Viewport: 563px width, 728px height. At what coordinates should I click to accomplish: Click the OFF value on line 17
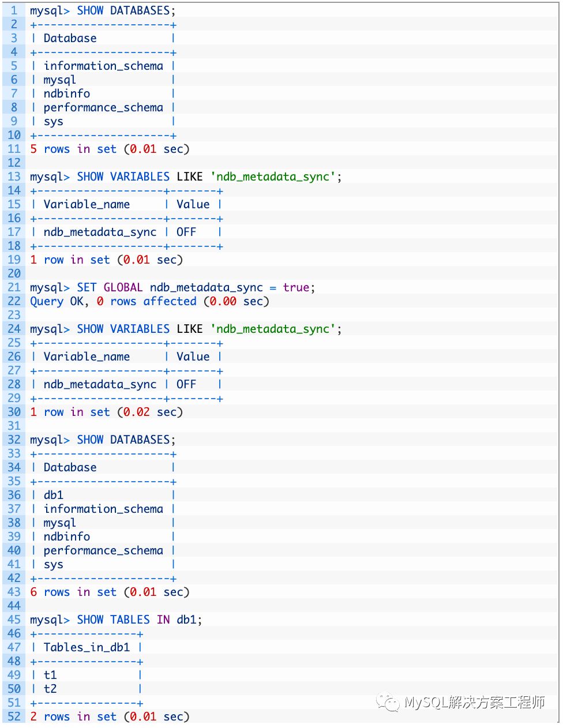point(186,232)
